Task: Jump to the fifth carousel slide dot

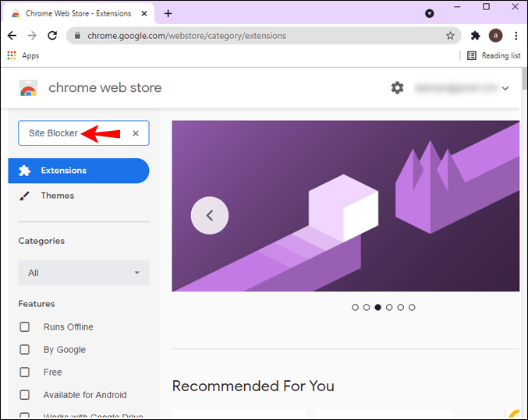Action: coord(400,307)
